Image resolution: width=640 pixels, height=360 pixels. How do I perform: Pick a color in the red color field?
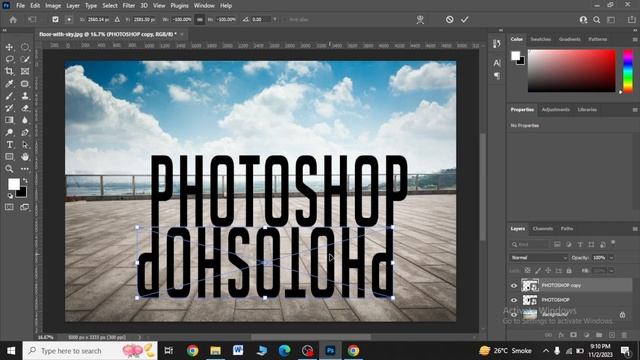click(571, 71)
